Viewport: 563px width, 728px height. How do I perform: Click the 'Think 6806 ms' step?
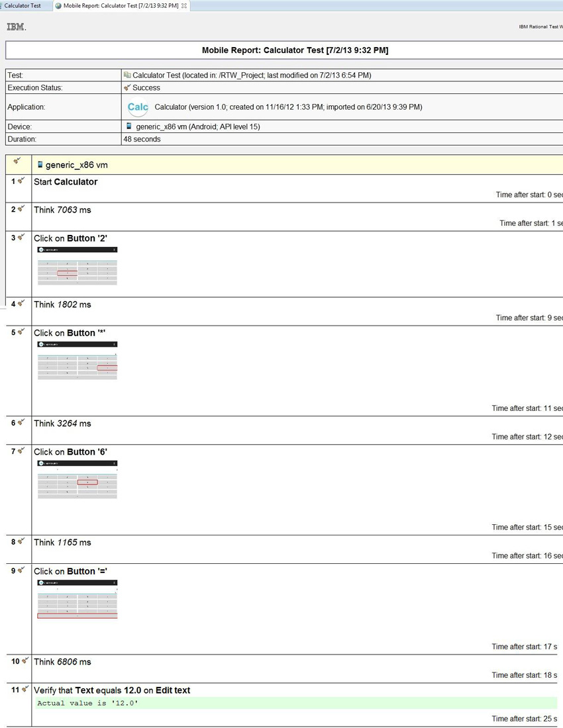point(62,662)
